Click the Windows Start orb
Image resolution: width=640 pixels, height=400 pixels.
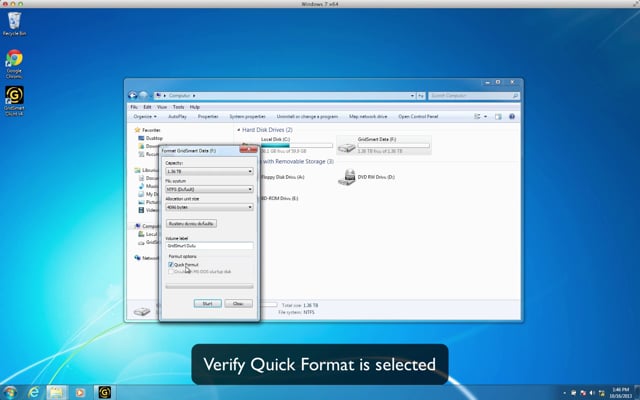pyautogui.click(x=10, y=392)
